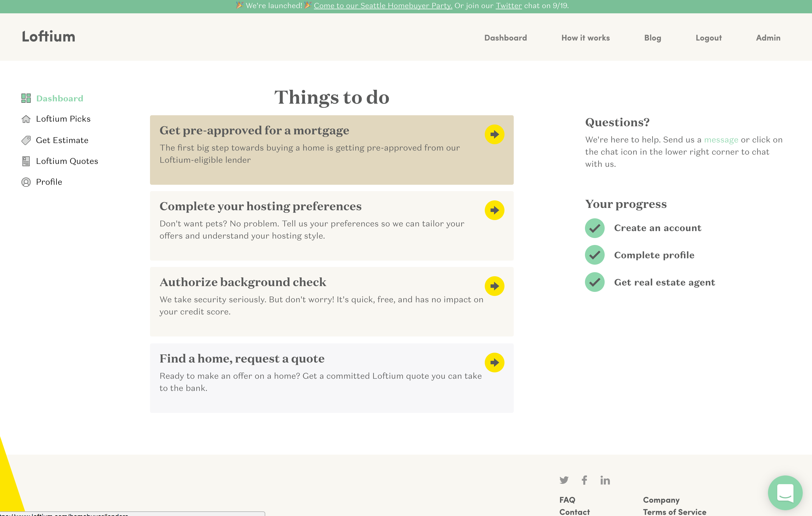The image size is (812, 516).
Task: Click the Find a home, request a quote card
Action: [320, 378]
